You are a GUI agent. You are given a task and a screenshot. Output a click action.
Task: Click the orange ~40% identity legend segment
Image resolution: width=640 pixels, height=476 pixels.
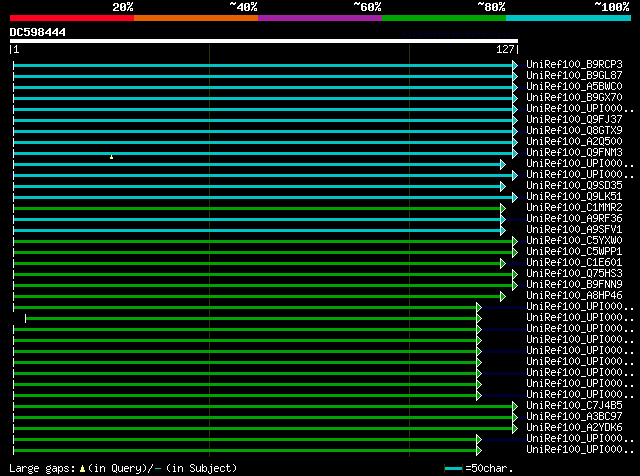click(x=196, y=18)
